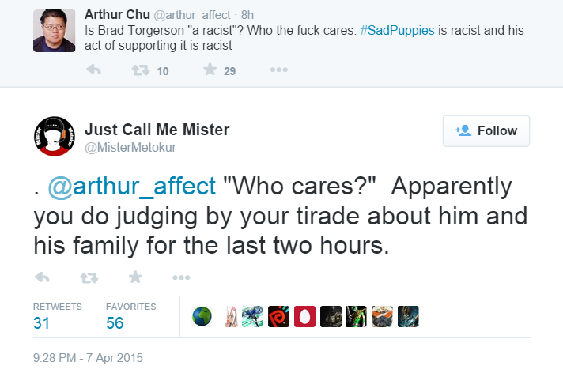Follow Just Call Me Mister
Screen dimensions: 563x392
[486, 130]
